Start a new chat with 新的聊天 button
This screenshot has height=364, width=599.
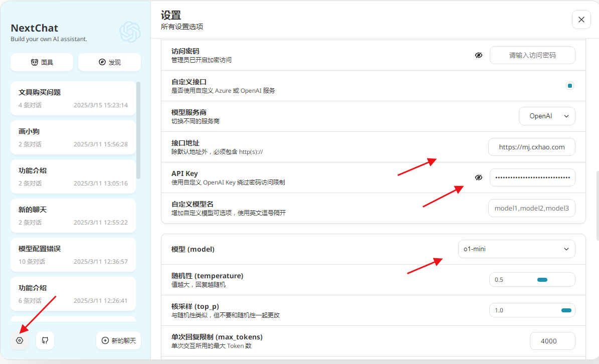tap(119, 340)
